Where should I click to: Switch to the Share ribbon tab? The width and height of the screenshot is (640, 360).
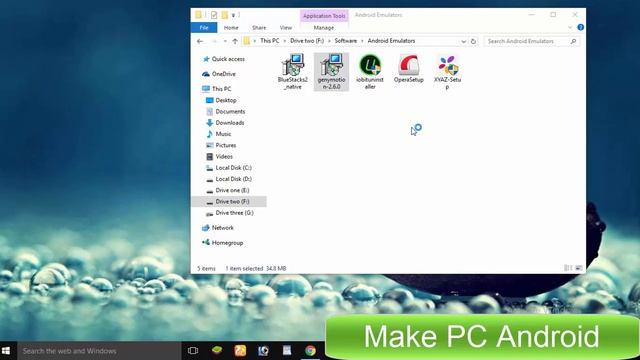point(259,27)
